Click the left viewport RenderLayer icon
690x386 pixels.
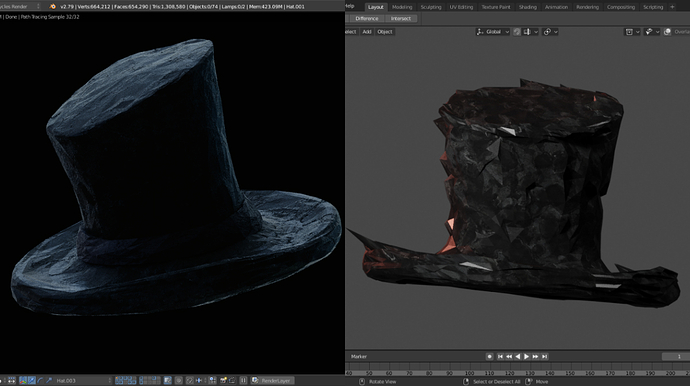(255, 380)
